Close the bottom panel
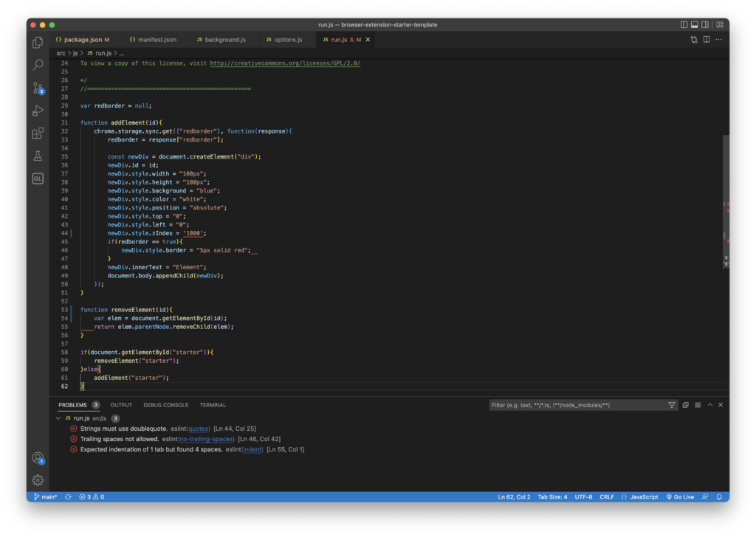 (721, 405)
